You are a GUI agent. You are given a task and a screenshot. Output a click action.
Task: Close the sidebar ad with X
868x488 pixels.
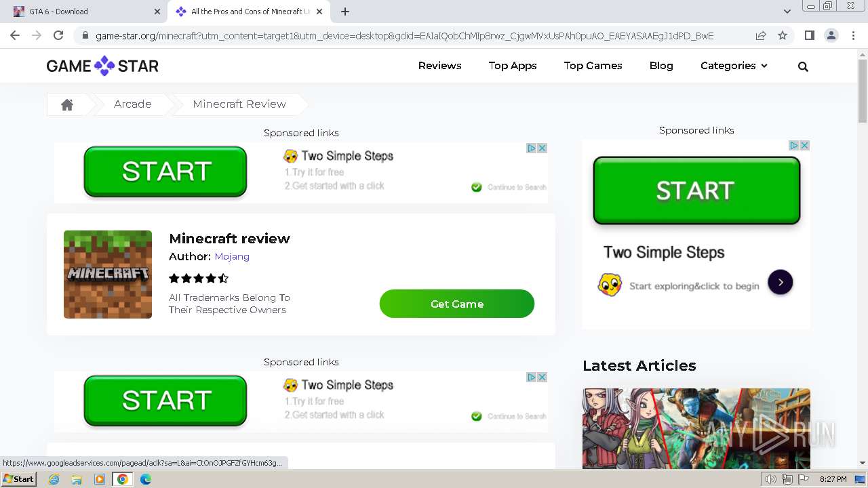[x=804, y=145]
